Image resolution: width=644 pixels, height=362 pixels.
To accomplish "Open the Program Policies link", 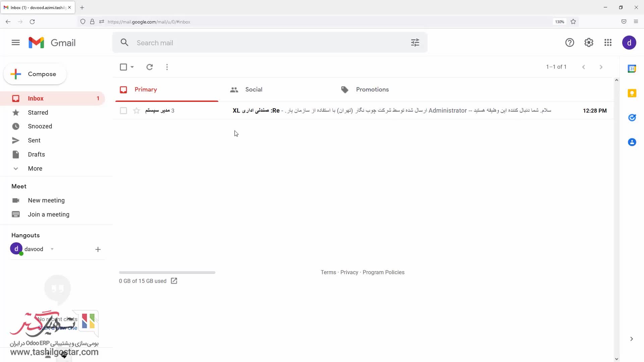I will click(x=383, y=272).
